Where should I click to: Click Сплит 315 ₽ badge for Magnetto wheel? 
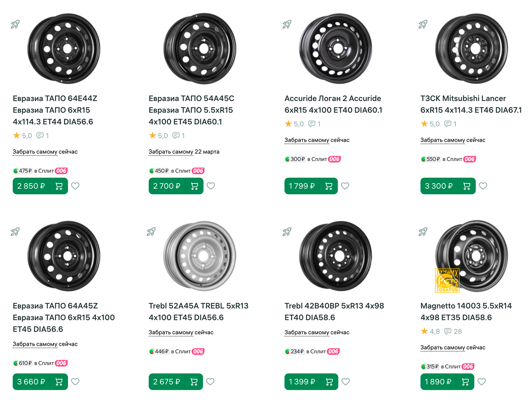pos(447,366)
